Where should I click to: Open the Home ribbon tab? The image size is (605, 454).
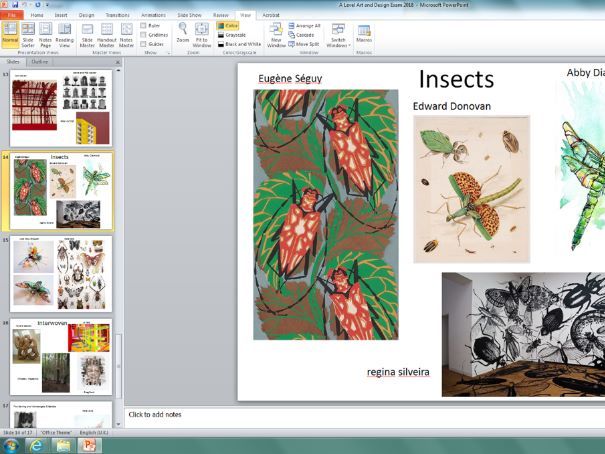37,15
